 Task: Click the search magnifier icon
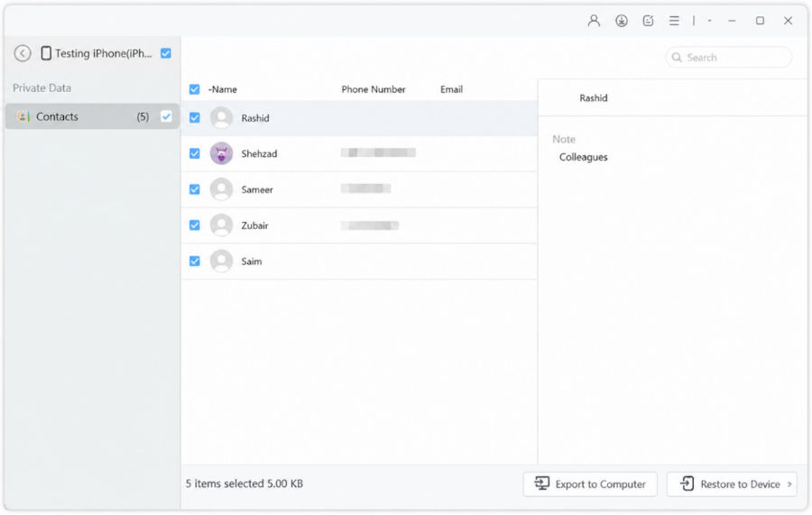tap(677, 58)
